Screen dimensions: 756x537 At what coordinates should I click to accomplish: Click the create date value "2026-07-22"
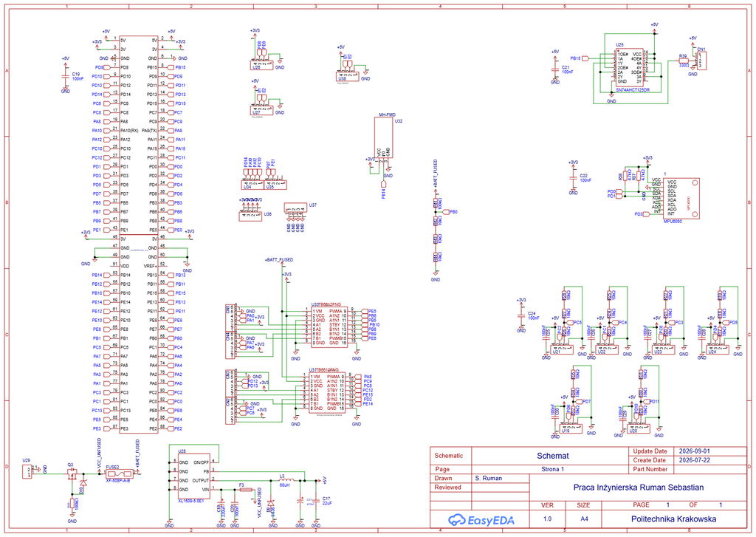point(694,460)
